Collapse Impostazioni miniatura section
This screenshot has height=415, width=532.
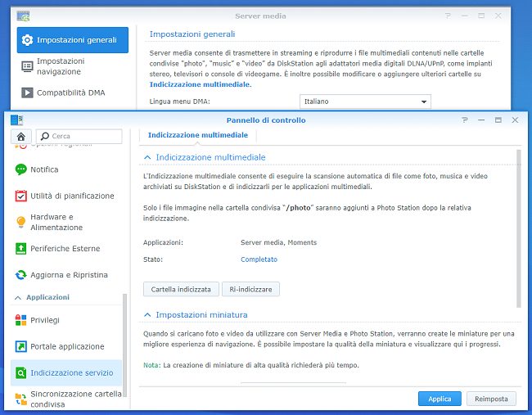[x=147, y=314]
